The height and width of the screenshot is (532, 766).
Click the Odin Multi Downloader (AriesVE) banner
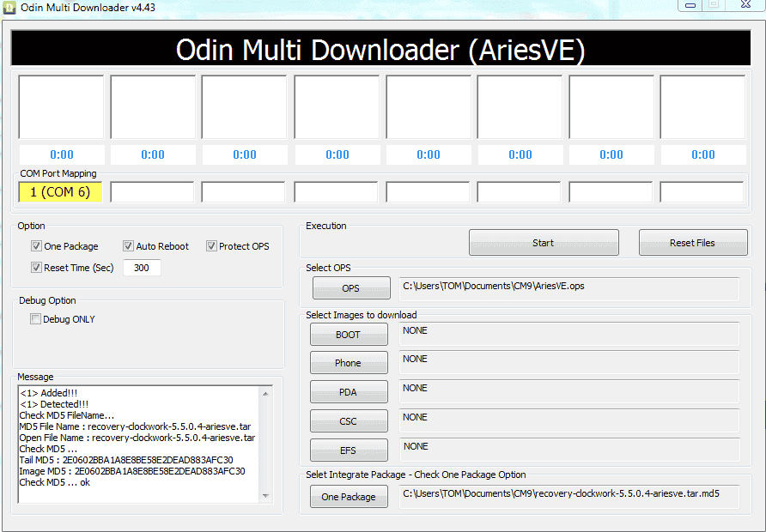(x=380, y=48)
